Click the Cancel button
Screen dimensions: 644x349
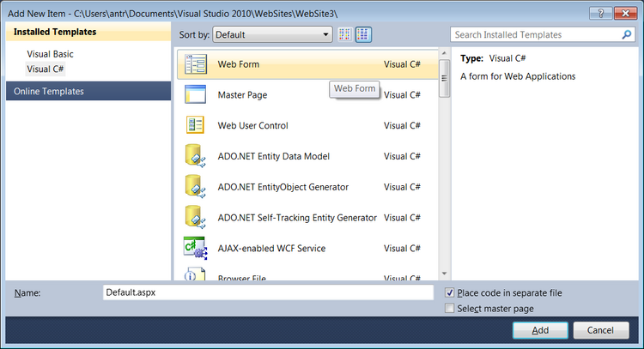(x=600, y=330)
